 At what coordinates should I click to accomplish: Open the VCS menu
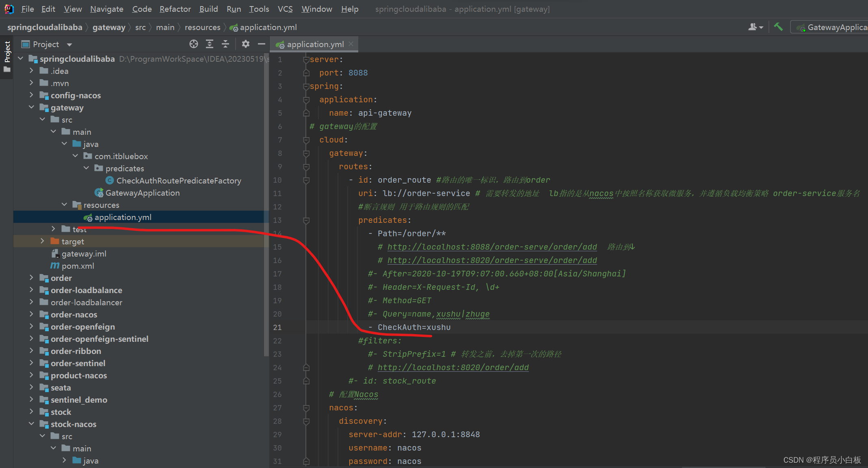click(x=285, y=9)
